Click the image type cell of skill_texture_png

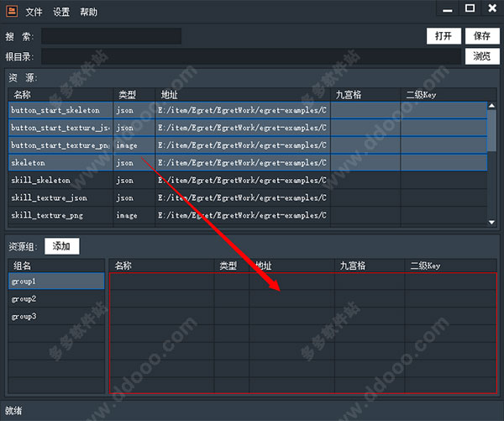click(134, 215)
